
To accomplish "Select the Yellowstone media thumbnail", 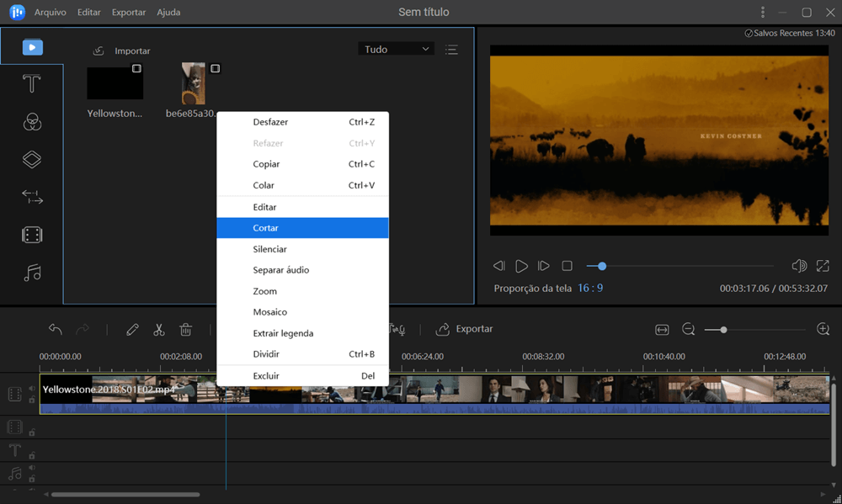I will [x=115, y=83].
